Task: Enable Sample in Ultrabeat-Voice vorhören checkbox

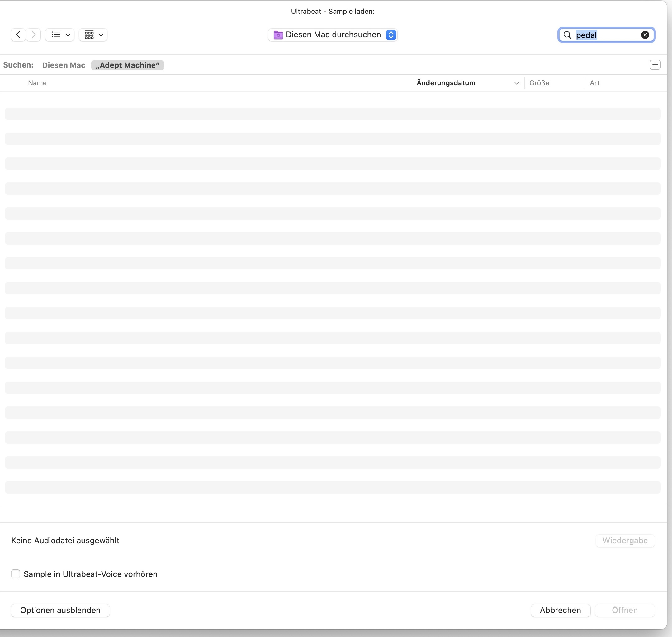Action: point(16,574)
